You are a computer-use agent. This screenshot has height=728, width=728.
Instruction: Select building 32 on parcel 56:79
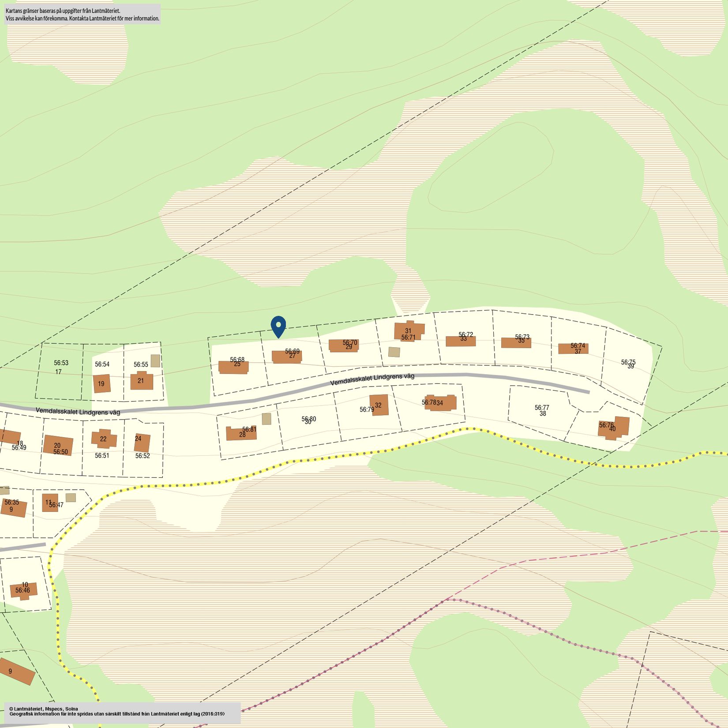[379, 405]
